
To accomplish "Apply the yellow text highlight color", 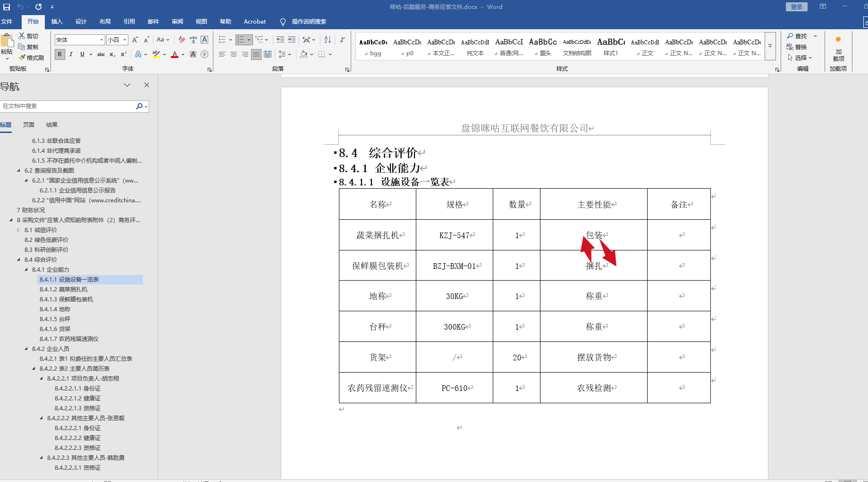I will pyautogui.click(x=156, y=54).
